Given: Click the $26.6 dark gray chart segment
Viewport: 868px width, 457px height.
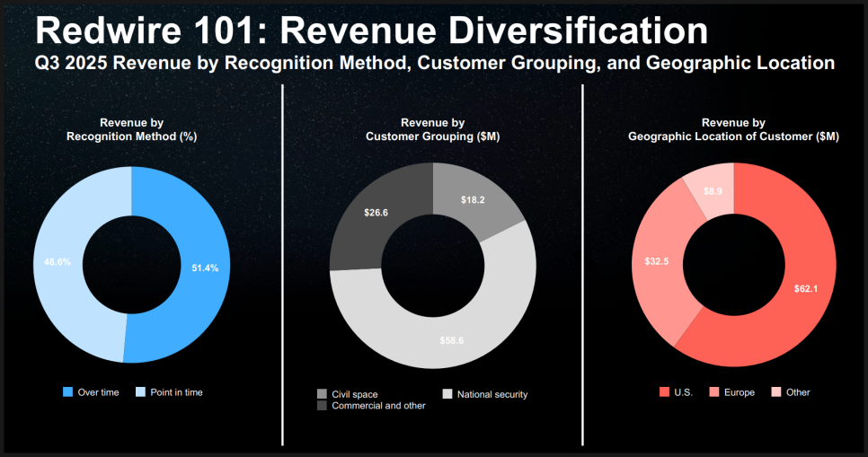Looking at the screenshot, I should click(376, 214).
